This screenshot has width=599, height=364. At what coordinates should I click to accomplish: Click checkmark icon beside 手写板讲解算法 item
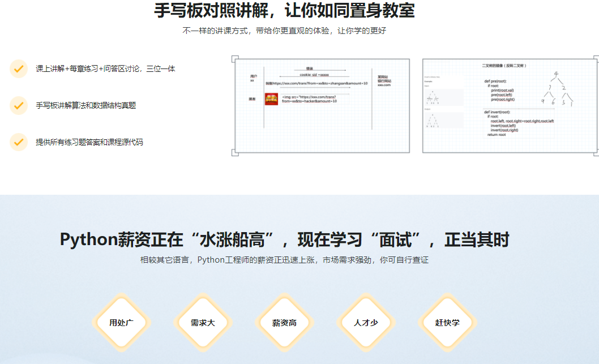pyautogui.click(x=19, y=105)
